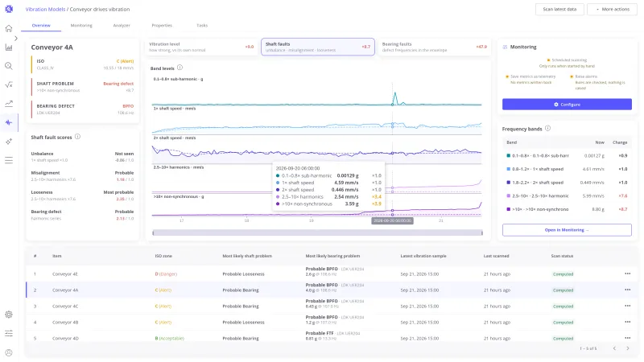Switch to the Monitoring tab
Viewport: 644px width, 362px height.
pyautogui.click(x=81, y=26)
